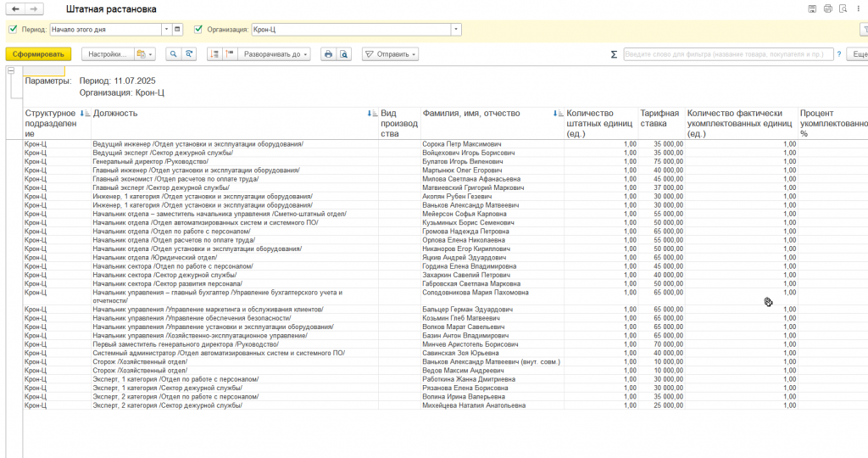Open the Настройки... button

pyautogui.click(x=108, y=54)
